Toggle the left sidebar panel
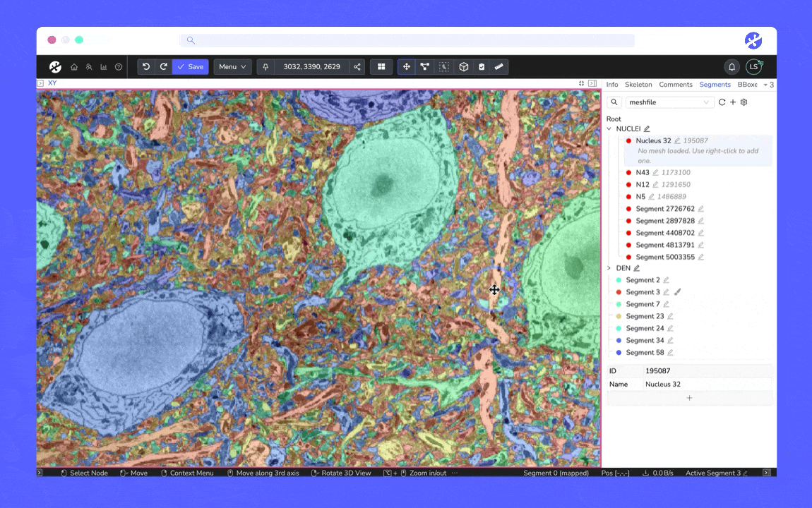The height and width of the screenshot is (508, 812). 40,83
